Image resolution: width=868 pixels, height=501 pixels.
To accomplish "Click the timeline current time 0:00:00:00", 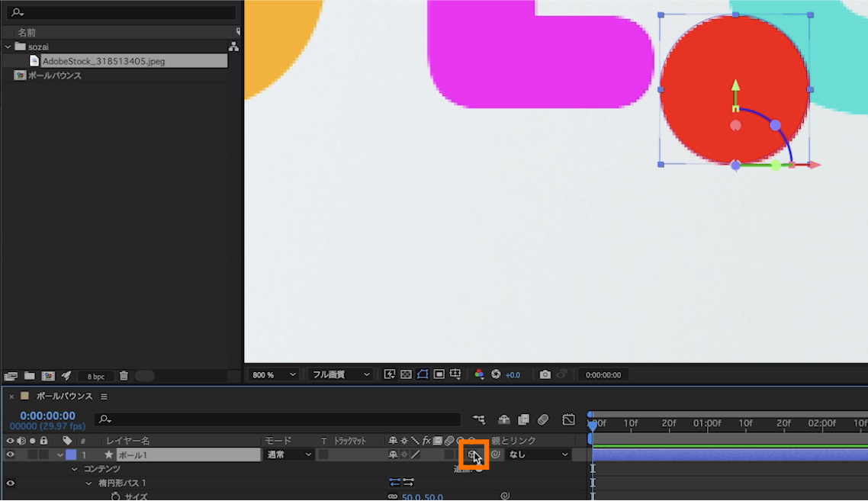I will click(47, 416).
